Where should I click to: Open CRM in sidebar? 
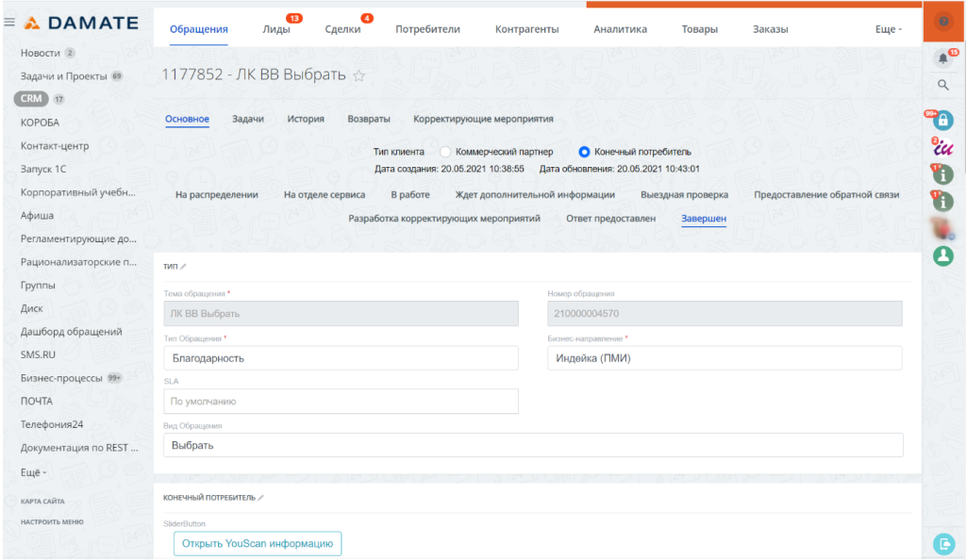(x=31, y=98)
